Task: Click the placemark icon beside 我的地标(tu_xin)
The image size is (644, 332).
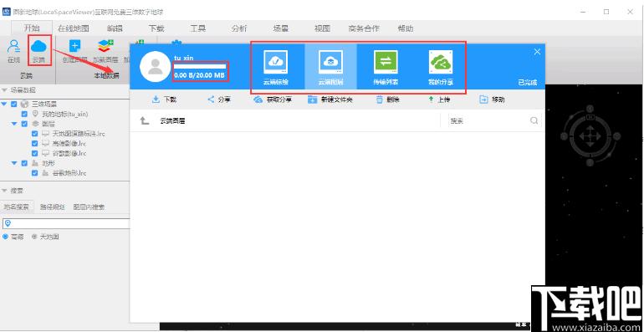Action: pyautogui.click(x=35, y=114)
